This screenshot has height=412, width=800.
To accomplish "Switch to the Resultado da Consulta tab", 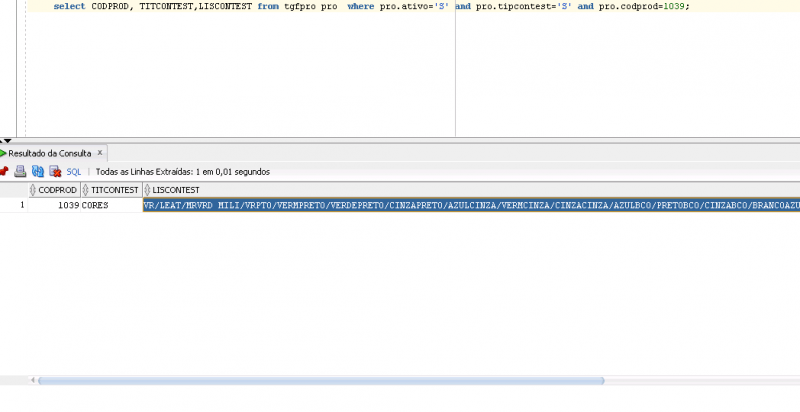I will click(50, 153).
